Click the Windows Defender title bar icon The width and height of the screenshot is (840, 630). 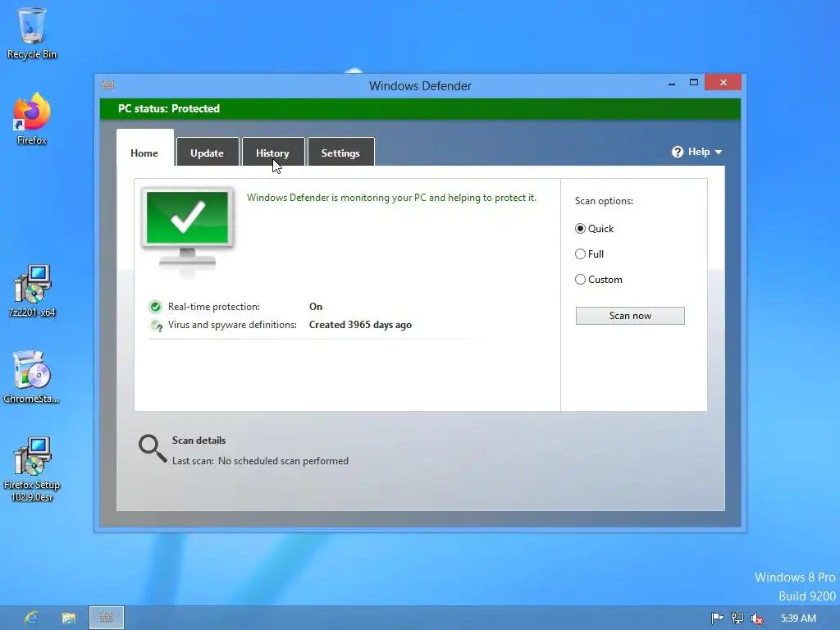tap(107, 84)
